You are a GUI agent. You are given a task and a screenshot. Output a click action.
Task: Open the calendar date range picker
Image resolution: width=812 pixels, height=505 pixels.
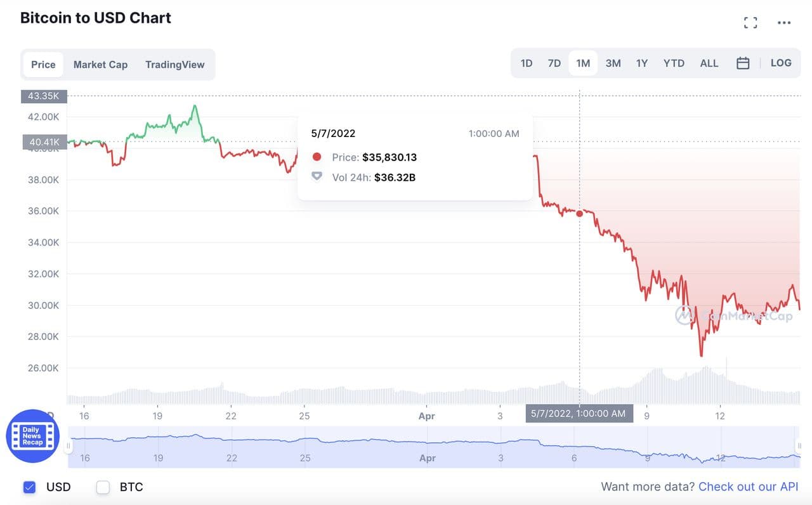point(743,63)
